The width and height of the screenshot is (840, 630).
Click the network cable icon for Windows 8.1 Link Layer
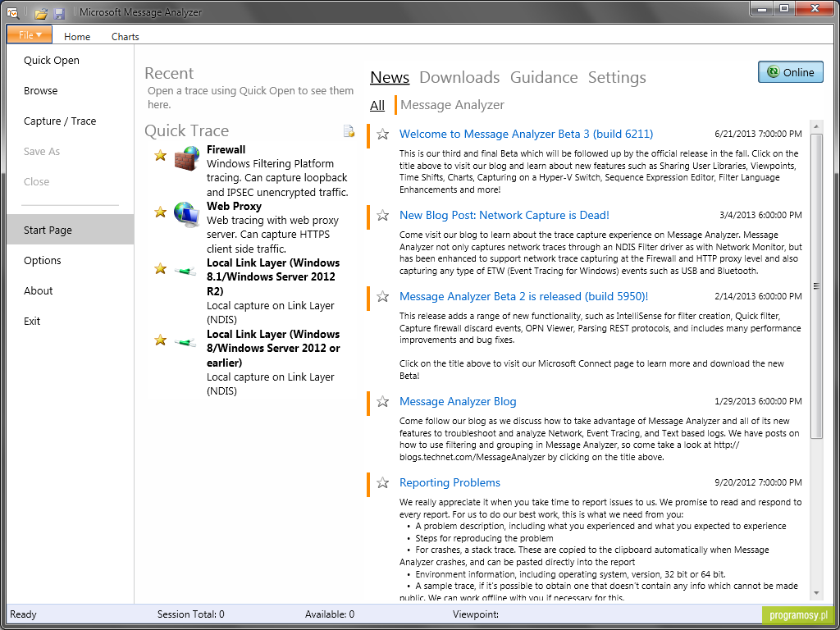[185, 269]
